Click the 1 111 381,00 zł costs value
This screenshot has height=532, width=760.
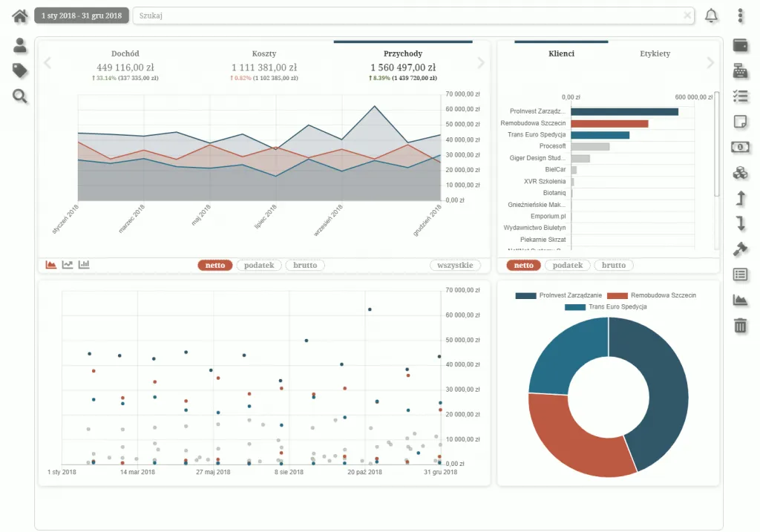point(264,68)
